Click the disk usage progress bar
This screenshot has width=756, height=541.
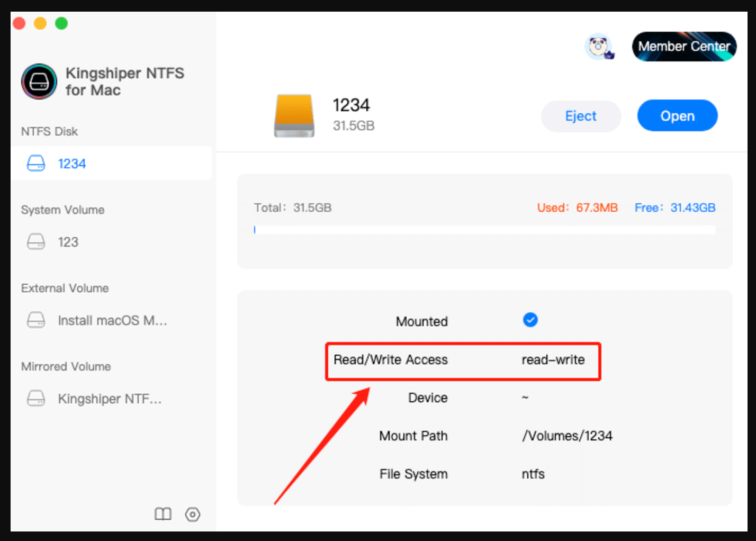point(484,230)
